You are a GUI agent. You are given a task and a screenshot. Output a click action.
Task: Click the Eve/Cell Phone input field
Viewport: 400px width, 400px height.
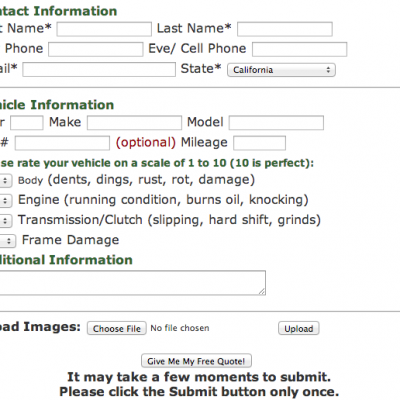[299, 49]
